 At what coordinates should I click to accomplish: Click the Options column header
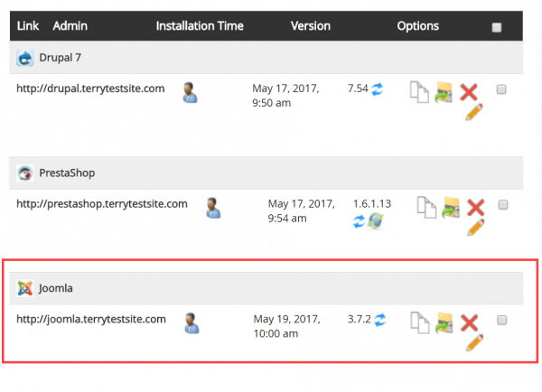coord(418,26)
